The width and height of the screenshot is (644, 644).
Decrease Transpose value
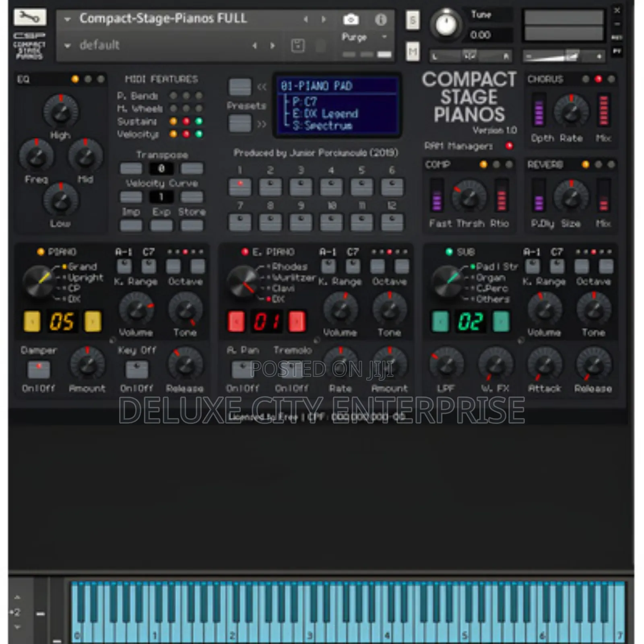coord(131,168)
